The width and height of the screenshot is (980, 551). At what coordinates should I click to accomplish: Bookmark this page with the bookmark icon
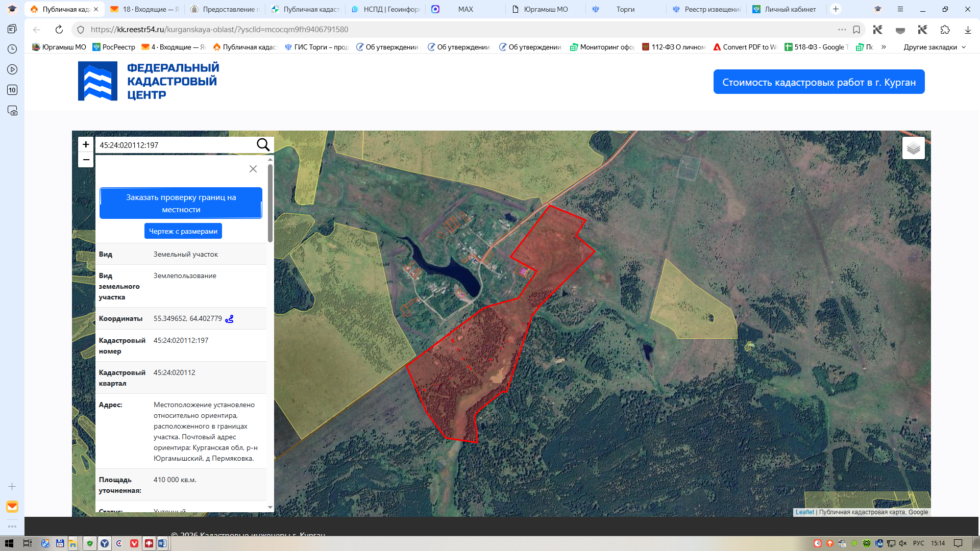coord(856,30)
